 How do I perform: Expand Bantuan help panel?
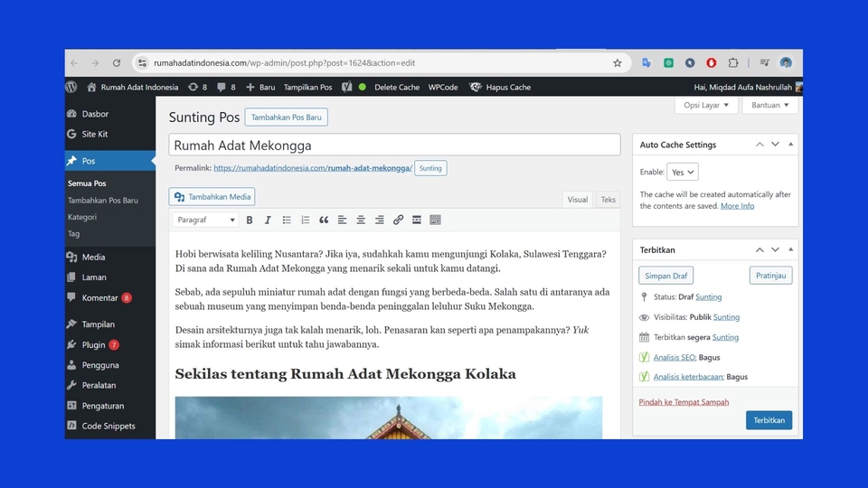pos(770,105)
